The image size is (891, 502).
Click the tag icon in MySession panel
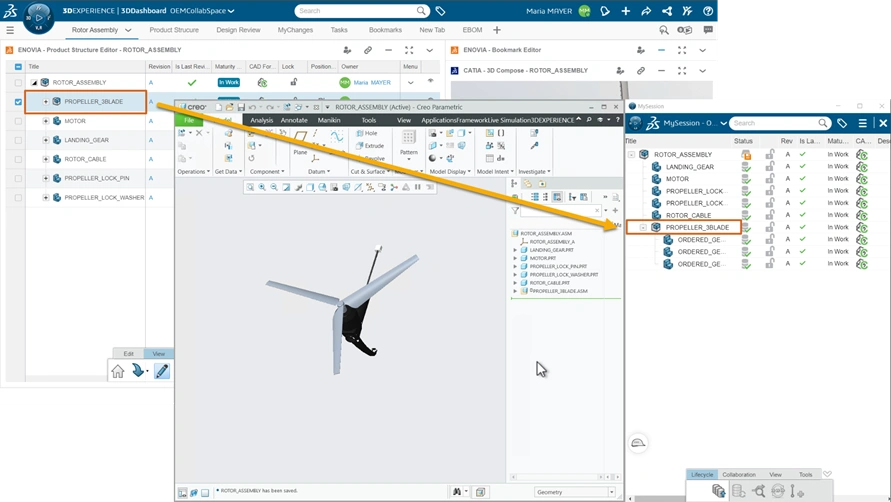(842, 123)
